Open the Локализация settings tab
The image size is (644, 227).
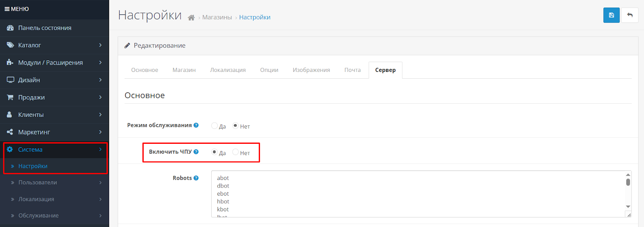point(227,70)
